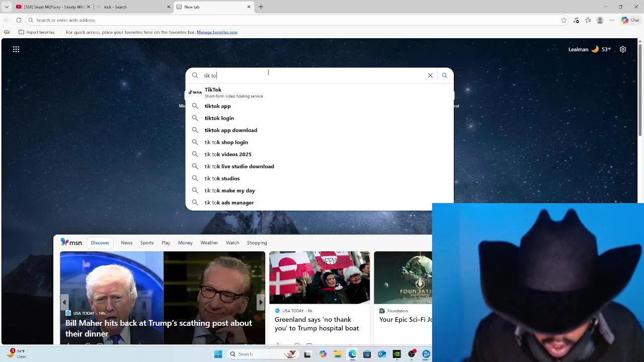Open Outlook from the taskbar
This screenshot has height=362, width=644.
(x=382, y=354)
